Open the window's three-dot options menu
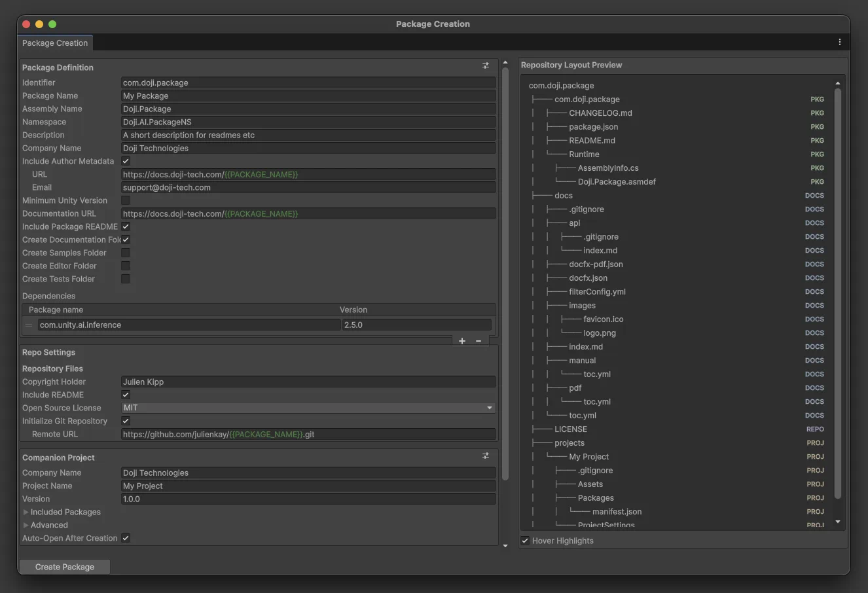Screen dimensions: 868x593 coord(840,42)
